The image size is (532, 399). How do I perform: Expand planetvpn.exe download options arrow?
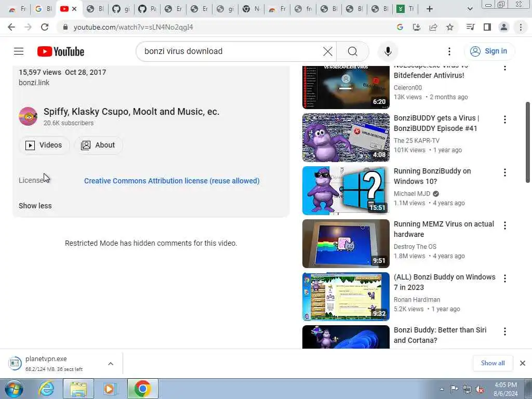point(111,364)
